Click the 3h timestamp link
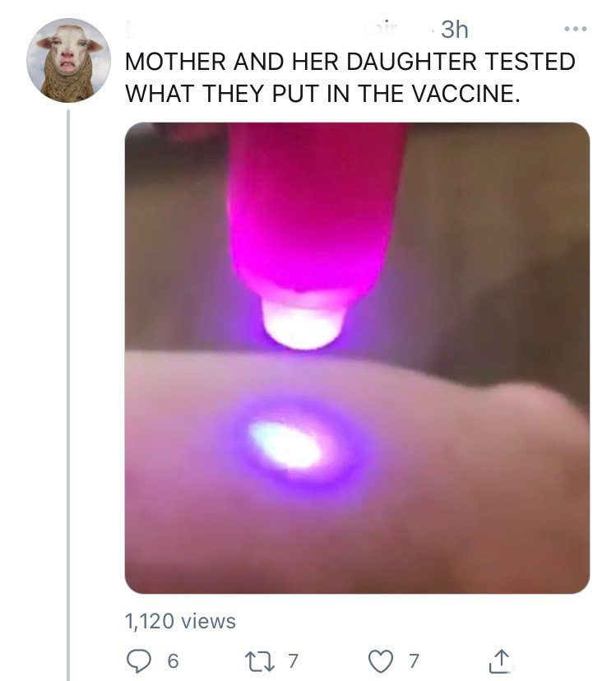This screenshot has width=616, height=681. coord(454,30)
